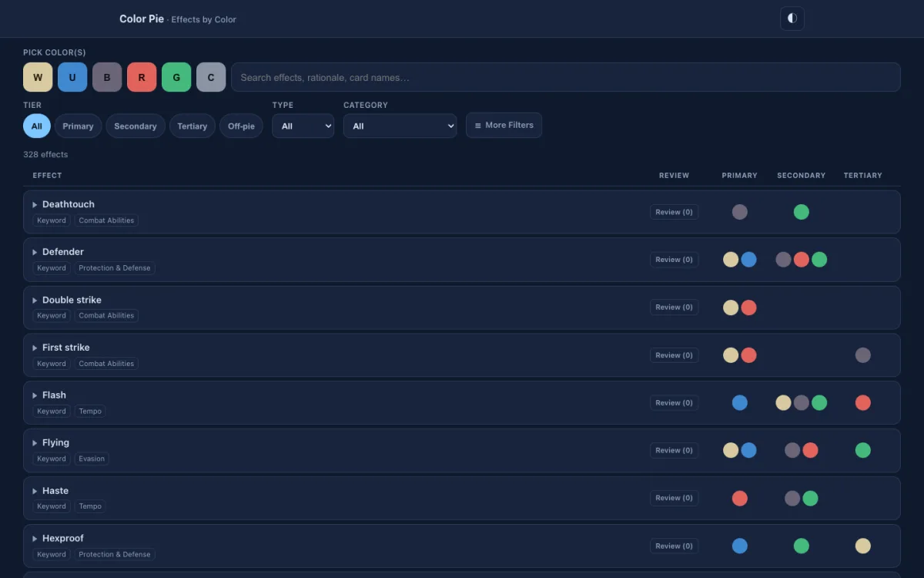The height and width of the screenshot is (578, 924).
Task: Click Review (0) for Flash
Action: click(x=675, y=403)
